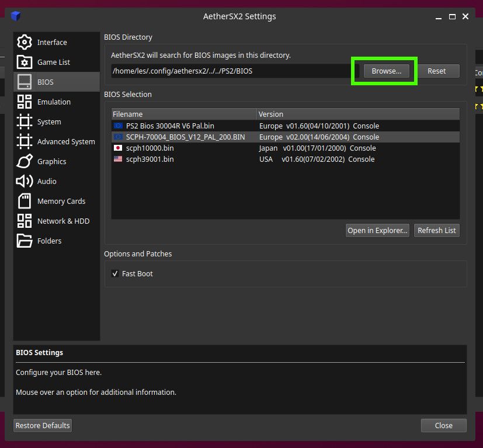Disable the Fast Boot option
Viewport: 483px width, 448px height.
pyautogui.click(x=115, y=273)
